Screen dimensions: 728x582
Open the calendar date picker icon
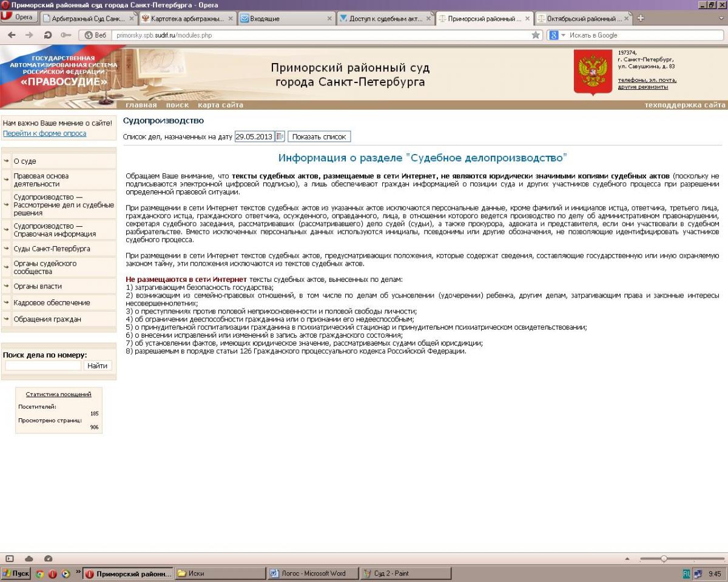(x=280, y=136)
